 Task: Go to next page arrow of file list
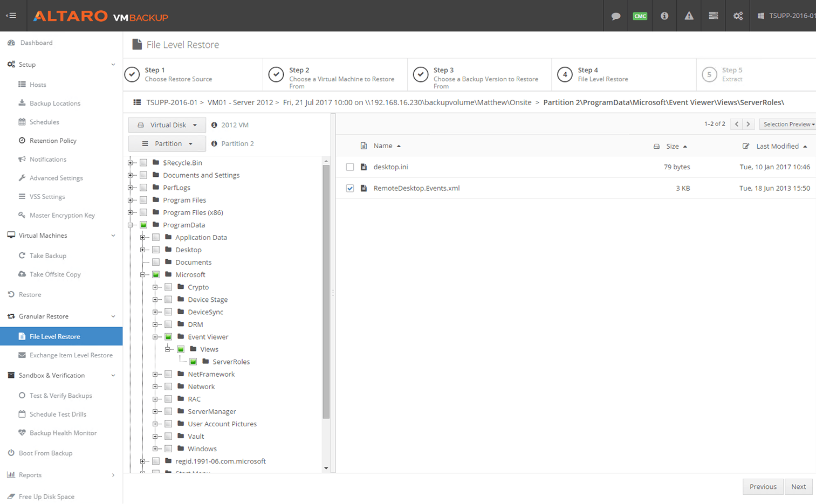click(x=748, y=124)
